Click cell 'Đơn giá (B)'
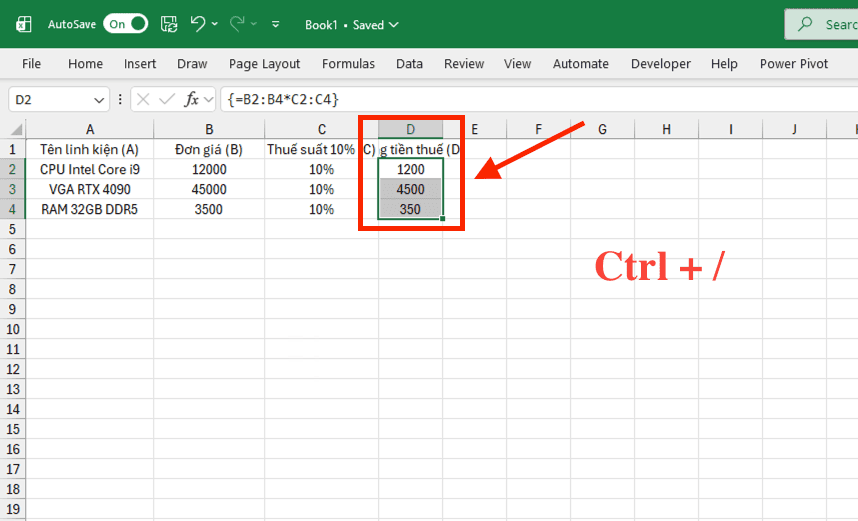858x521 pixels. 209,149
